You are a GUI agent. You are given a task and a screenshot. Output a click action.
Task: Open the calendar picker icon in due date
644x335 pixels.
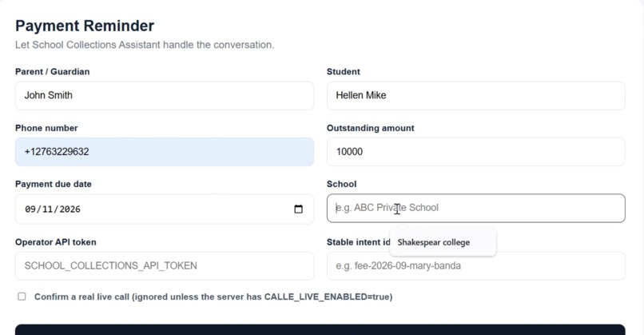(298, 209)
